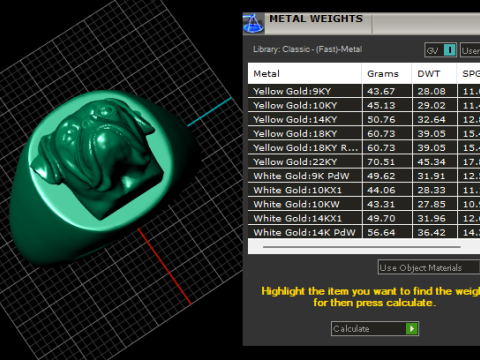This screenshot has width=480, height=360.
Task: Select the Yellow Gold:18KY row
Action: pyautogui.click(x=364, y=133)
